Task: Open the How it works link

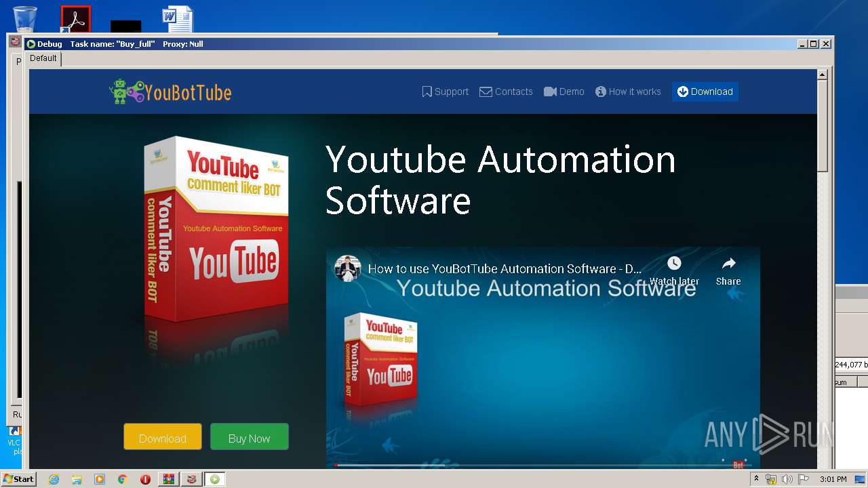Action: coord(628,91)
